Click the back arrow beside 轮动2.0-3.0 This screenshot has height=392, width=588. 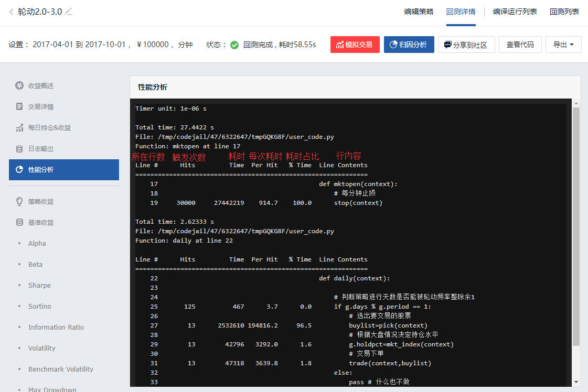coord(11,12)
